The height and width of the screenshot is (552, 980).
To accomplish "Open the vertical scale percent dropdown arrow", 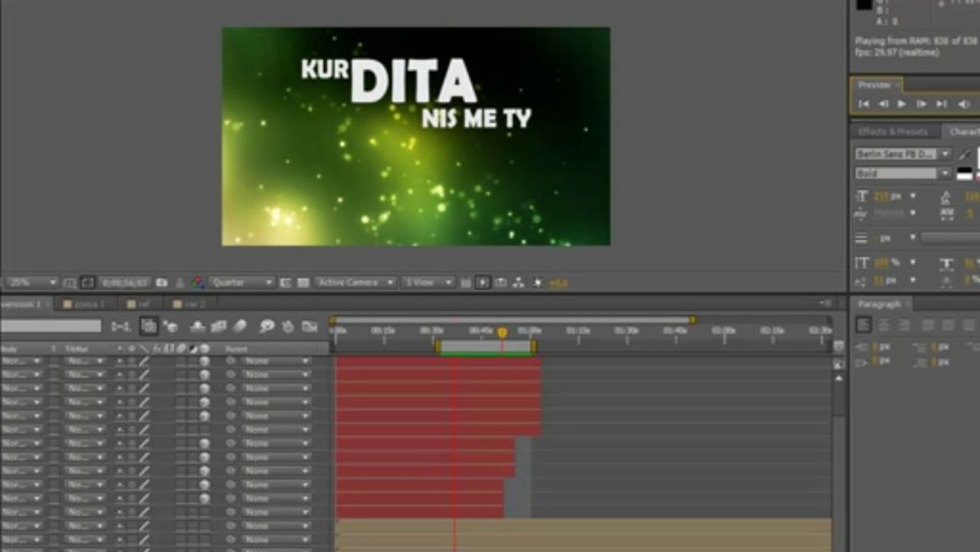I will pos(913,263).
